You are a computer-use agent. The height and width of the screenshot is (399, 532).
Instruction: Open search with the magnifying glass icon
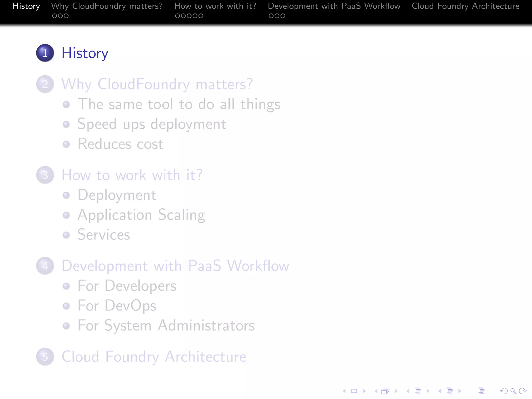coord(513,391)
